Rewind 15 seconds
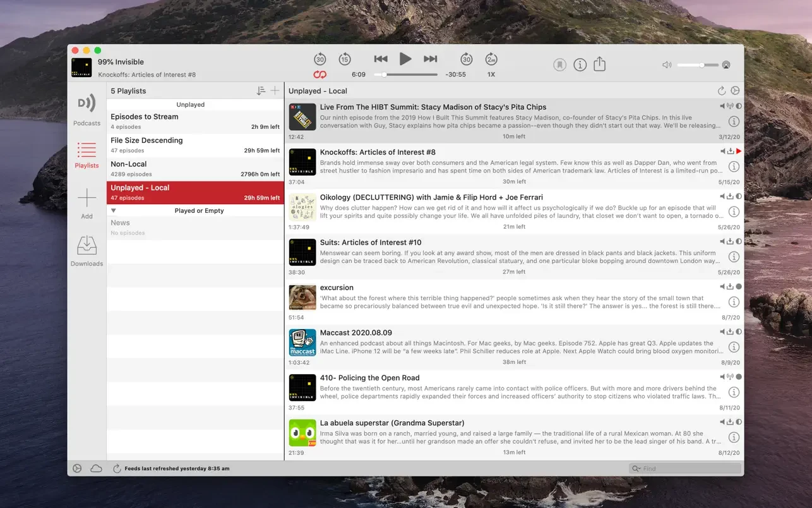This screenshot has width=812, height=508. click(x=344, y=59)
